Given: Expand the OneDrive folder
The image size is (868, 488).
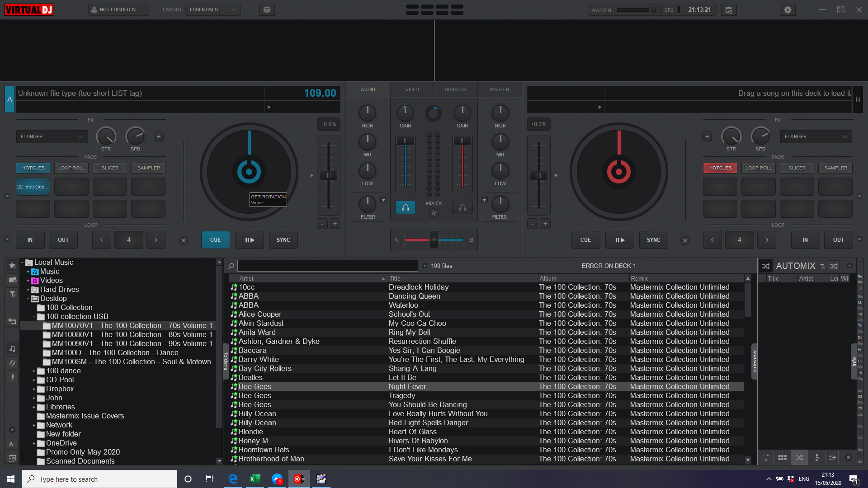Looking at the screenshot, I should [34, 444].
